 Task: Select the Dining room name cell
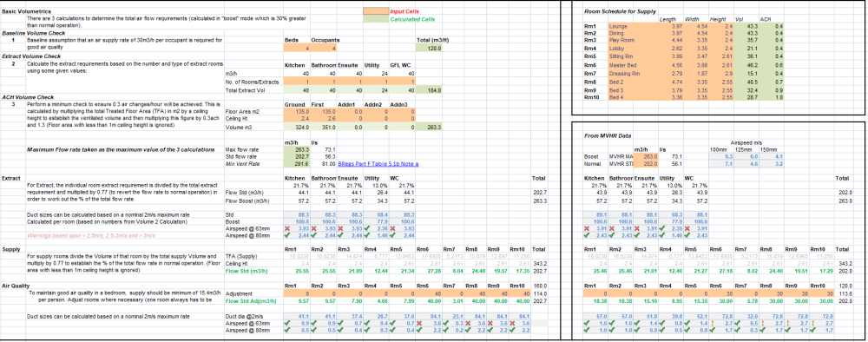coord(632,33)
